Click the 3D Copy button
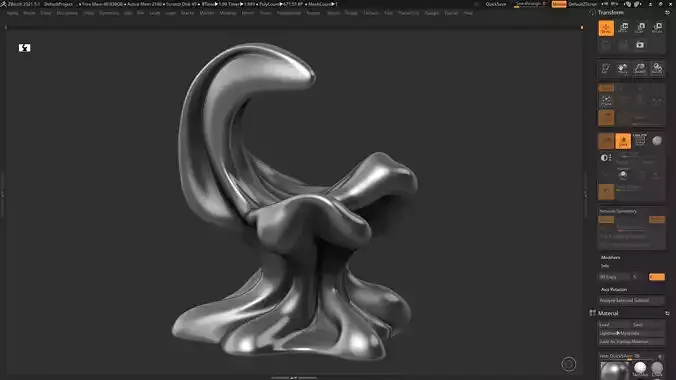The height and width of the screenshot is (380, 676). [614, 277]
